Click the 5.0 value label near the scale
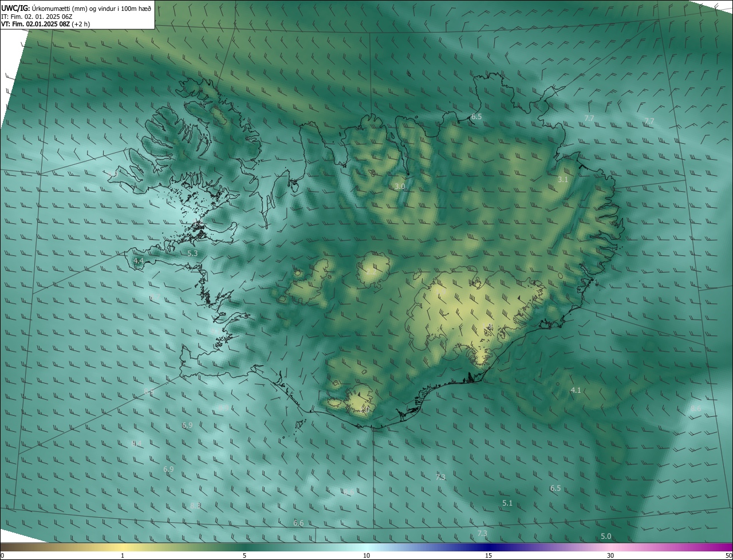Viewport: 733px width, 560px height. pyautogui.click(x=606, y=537)
